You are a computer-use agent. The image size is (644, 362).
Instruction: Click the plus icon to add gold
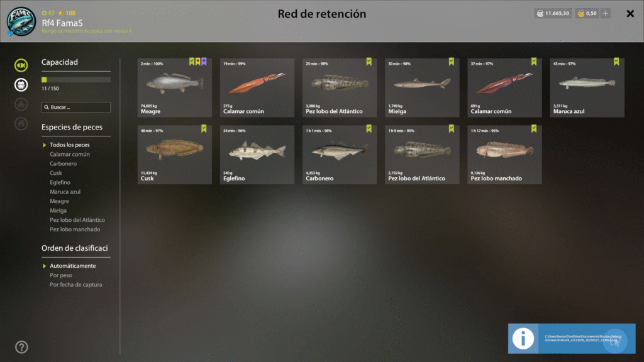click(606, 14)
